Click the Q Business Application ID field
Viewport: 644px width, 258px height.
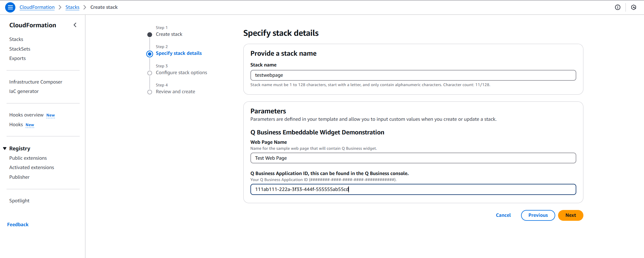413,190
